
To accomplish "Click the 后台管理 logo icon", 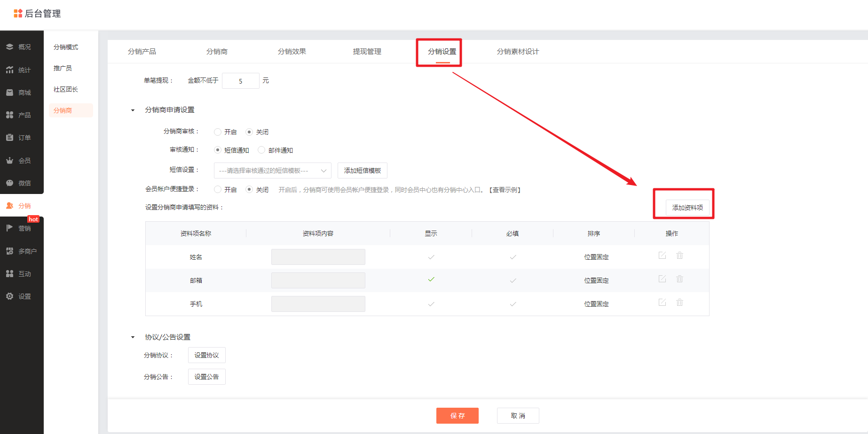I will coord(18,14).
